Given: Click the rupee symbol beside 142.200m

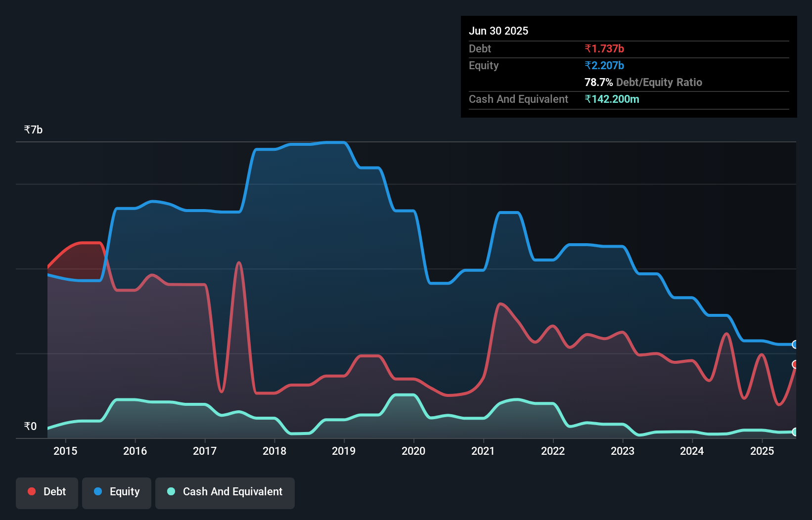Looking at the screenshot, I should [x=588, y=99].
